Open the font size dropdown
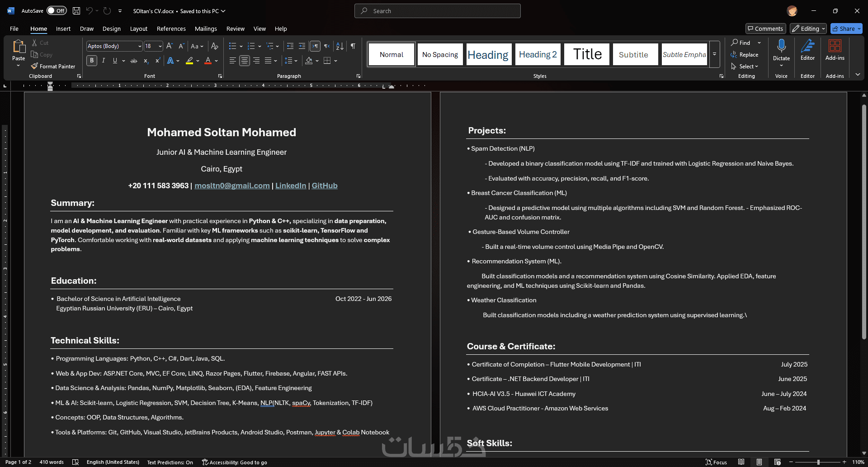Viewport: 868px width, 467px height. (160, 46)
